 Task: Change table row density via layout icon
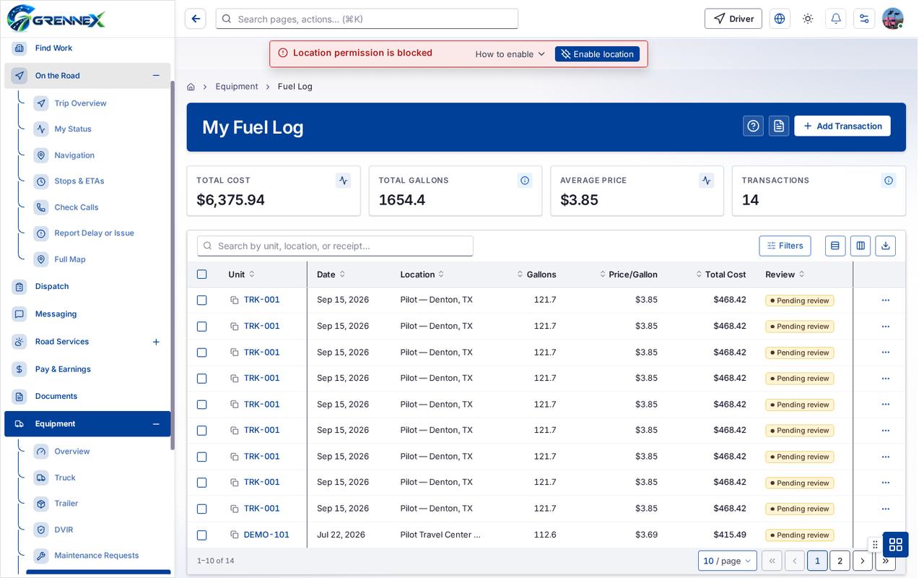click(x=835, y=246)
